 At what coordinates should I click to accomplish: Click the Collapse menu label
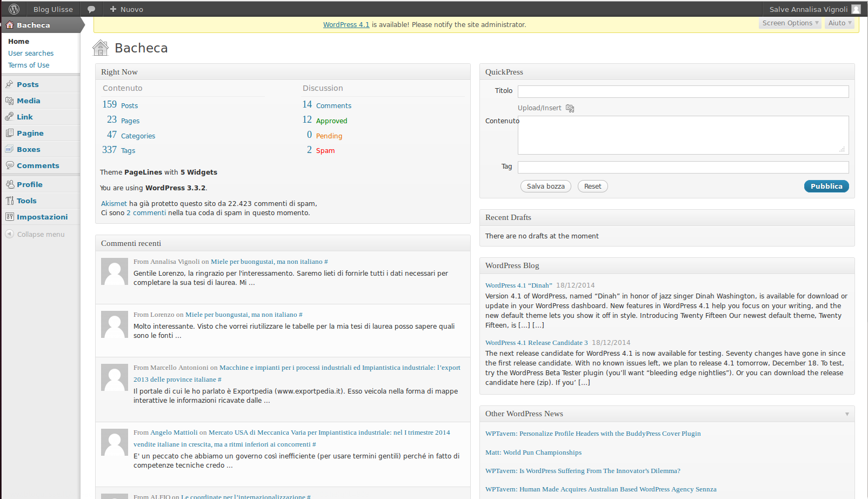[x=41, y=234]
